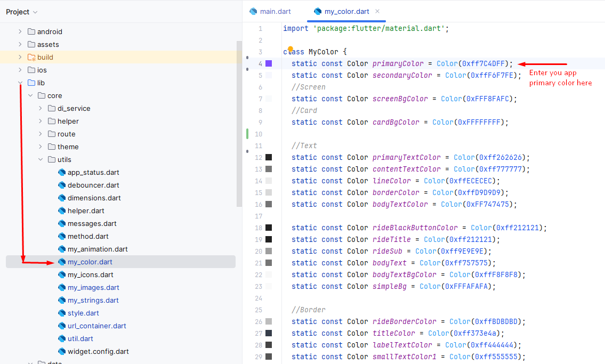This screenshot has width=605, height=364.
Task: Click the Dart icon on main.dart tab
Action: click(x=253, y=11)
